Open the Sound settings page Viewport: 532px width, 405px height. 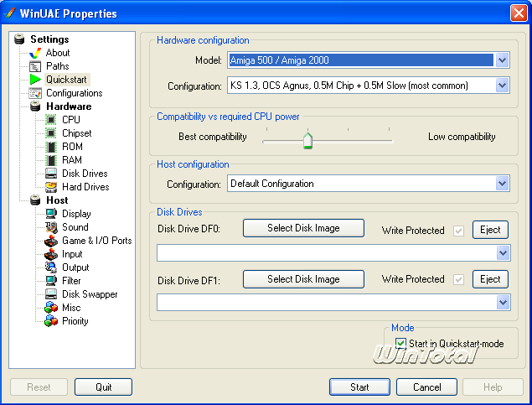click(x=75, y=227)
